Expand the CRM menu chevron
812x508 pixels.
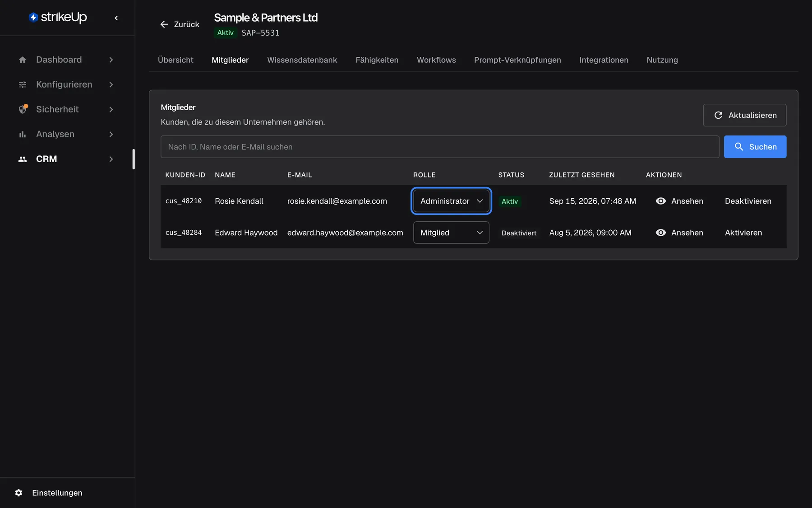tap(111, 159)
